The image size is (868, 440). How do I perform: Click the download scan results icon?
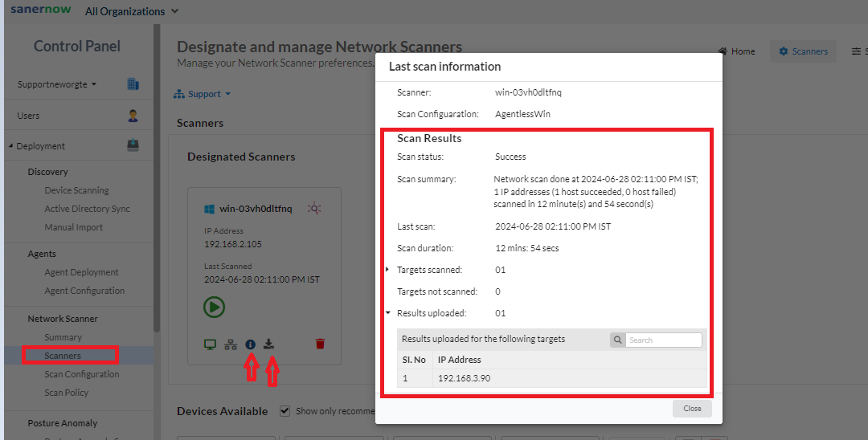coord(269,344)
